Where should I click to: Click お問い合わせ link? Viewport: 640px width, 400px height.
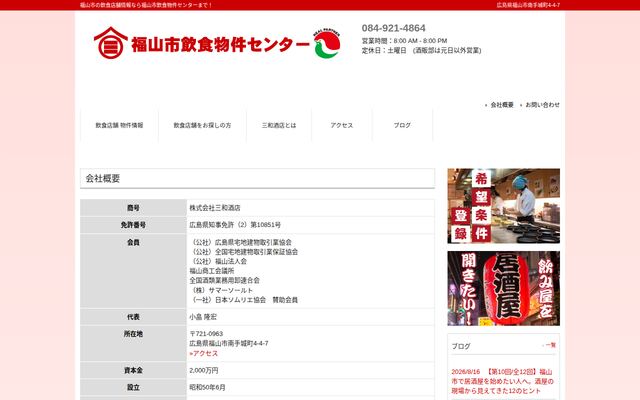(x=542, y=105)
